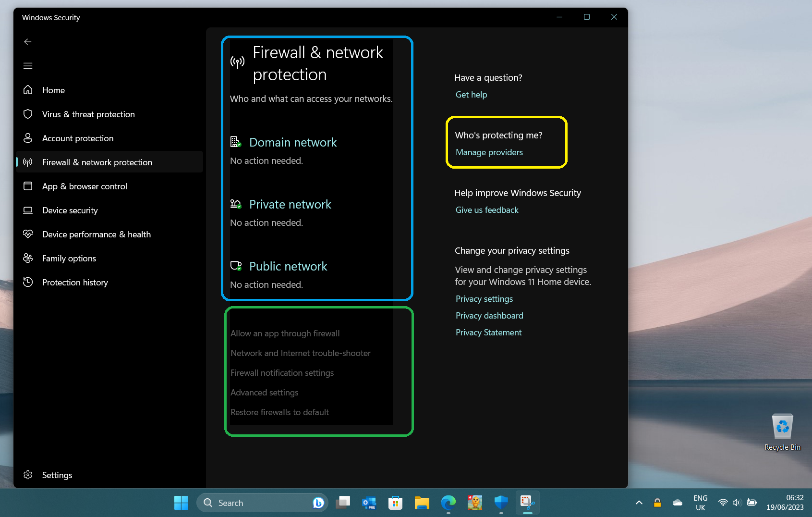The image size is (812, 517).
Task: Minimize the Windows Security window
Action: [x=559, y=17]
